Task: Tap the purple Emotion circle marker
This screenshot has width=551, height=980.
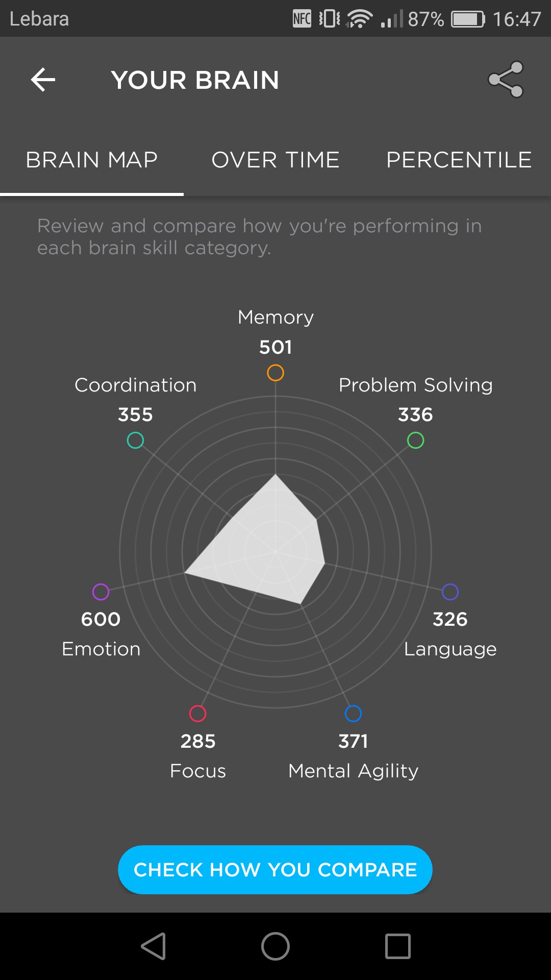Action: (x=101, y=592)
